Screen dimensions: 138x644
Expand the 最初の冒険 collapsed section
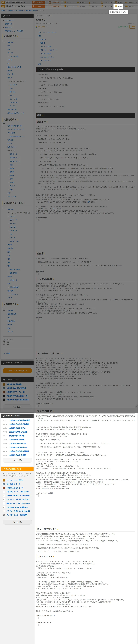37,274
